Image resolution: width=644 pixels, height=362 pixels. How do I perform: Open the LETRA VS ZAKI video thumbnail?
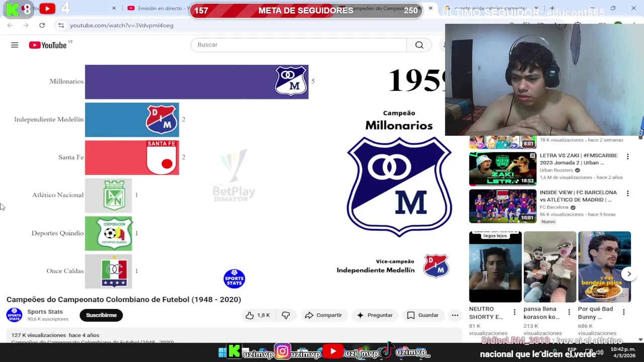pos(503,169)
